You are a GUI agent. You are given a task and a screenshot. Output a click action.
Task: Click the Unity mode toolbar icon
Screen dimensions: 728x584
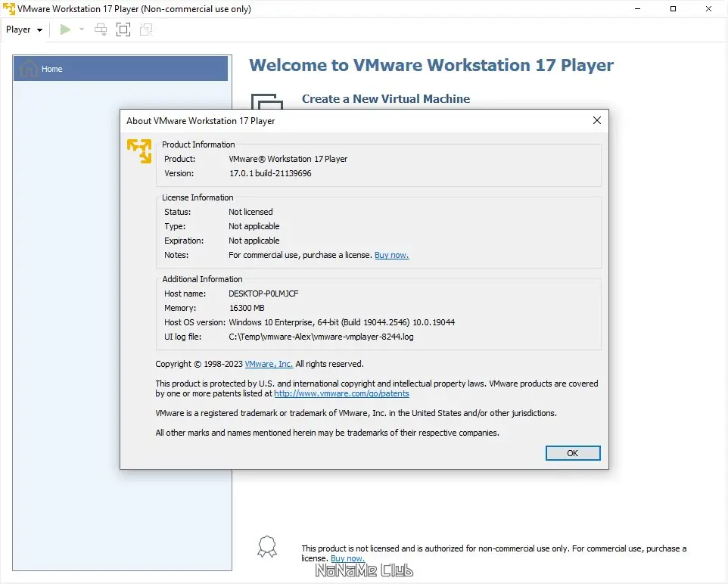point(146,30)
